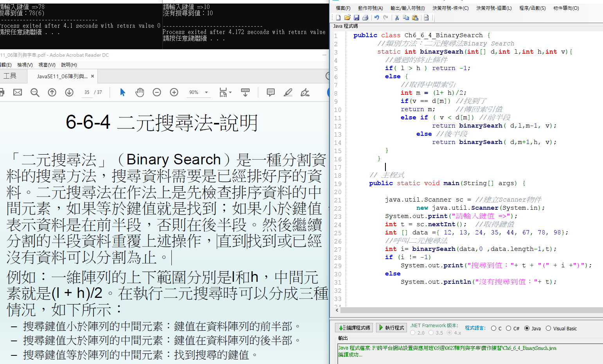
Task: Choose the C language radio button
Action: [x=493, y=328]
